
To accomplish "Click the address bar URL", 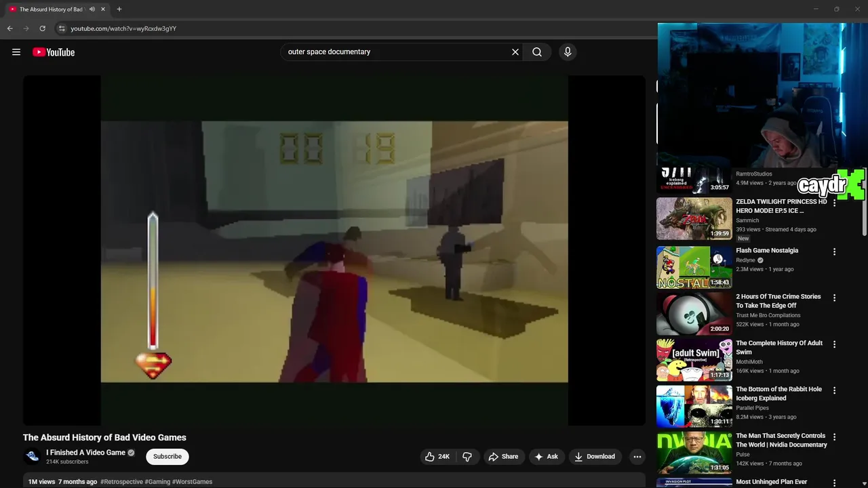I will coord(123,28).
